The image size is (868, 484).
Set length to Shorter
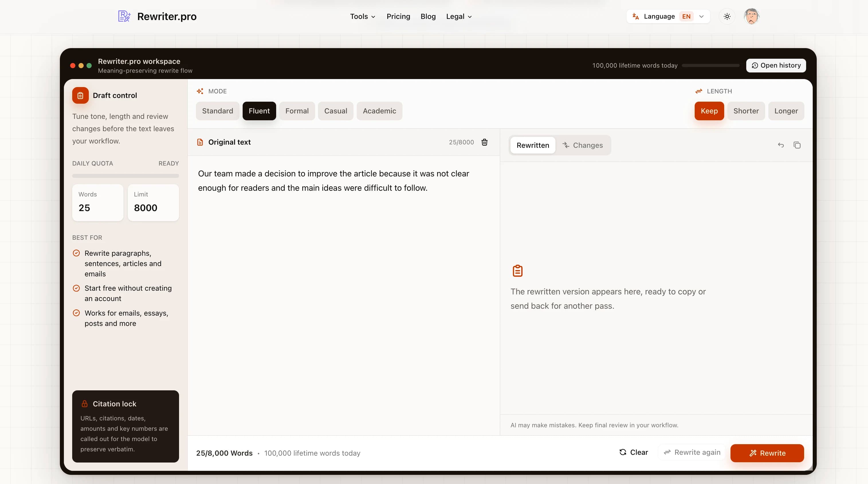pos(746,111)
